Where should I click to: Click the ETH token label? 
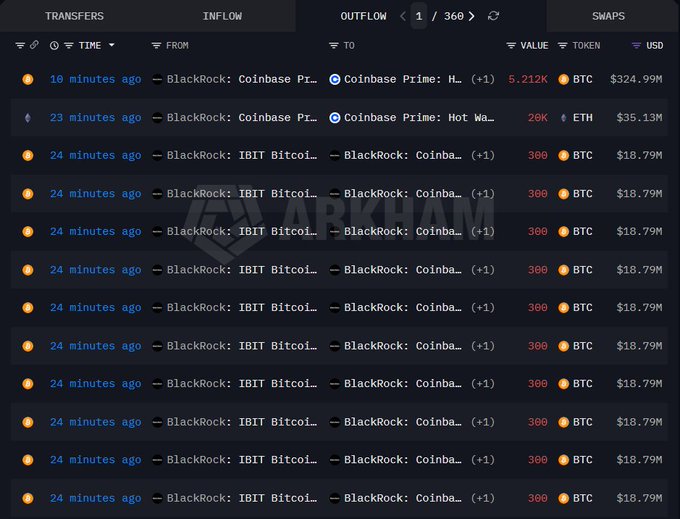tap(582, 118)
